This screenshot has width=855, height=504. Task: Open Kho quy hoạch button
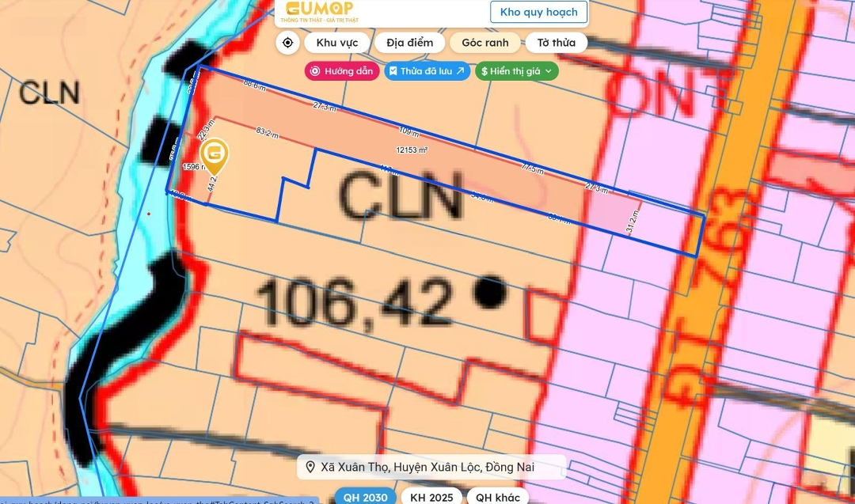tap(538, 13)
